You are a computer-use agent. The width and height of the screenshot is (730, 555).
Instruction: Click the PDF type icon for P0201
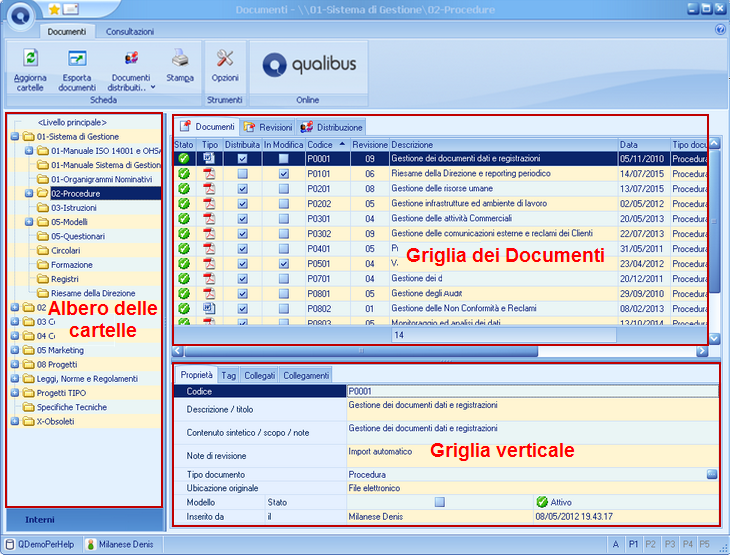pos(209,189)
